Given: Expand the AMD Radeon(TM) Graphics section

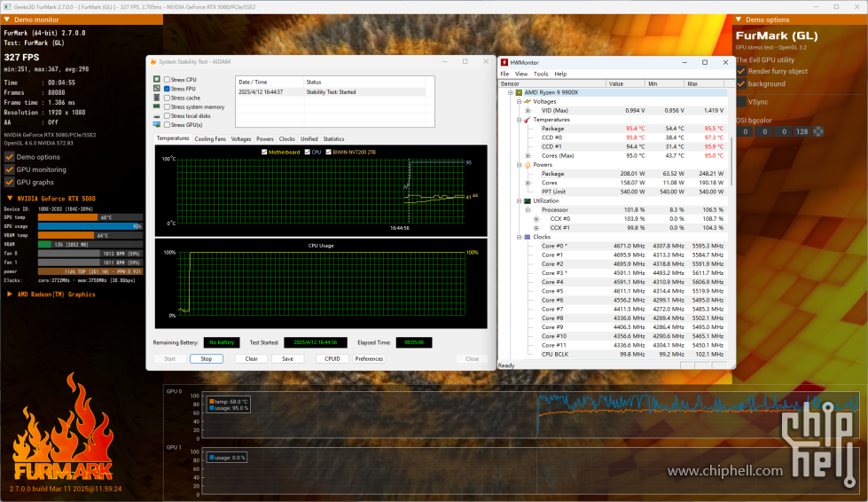Looking at the screenshot, I should pos(10,294).
